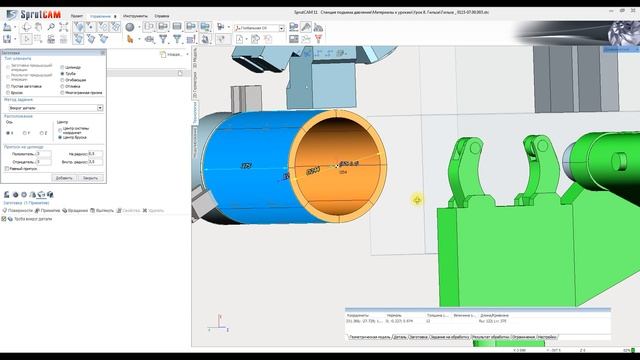640x360 pixels.
Task: Choose the zoom magnifier tool
Action: (x=51, y=27)
